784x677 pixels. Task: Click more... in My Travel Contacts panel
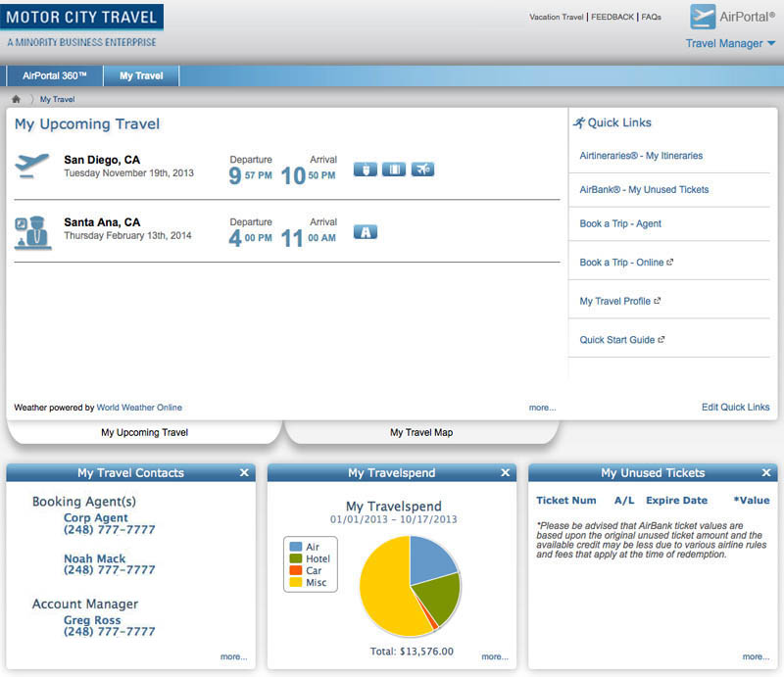233,656
